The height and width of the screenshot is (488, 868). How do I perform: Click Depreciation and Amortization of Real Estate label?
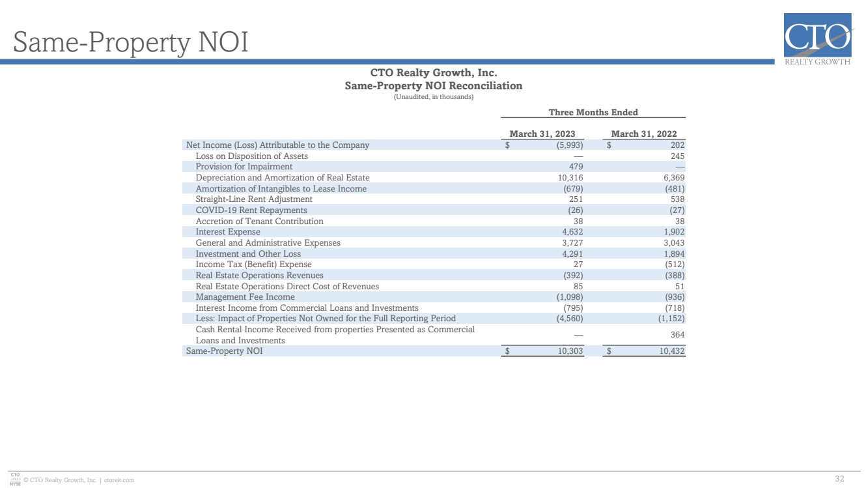[283, 178]
